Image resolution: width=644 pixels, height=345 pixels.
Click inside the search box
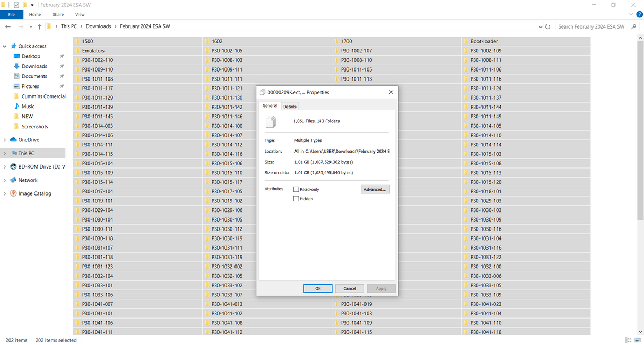(x=589, y=26)
